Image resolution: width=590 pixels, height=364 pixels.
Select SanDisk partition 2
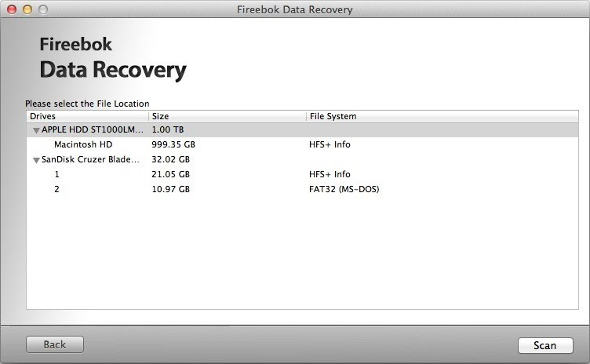tap(302, 189)
